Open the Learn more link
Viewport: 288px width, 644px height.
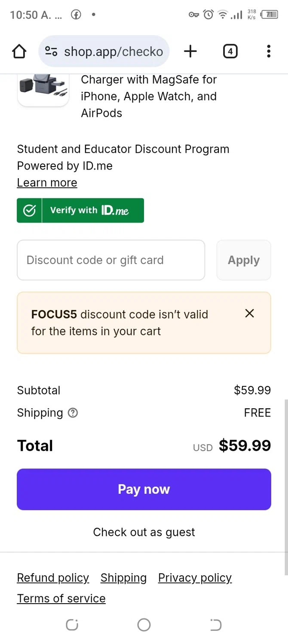tap(47, 182)
